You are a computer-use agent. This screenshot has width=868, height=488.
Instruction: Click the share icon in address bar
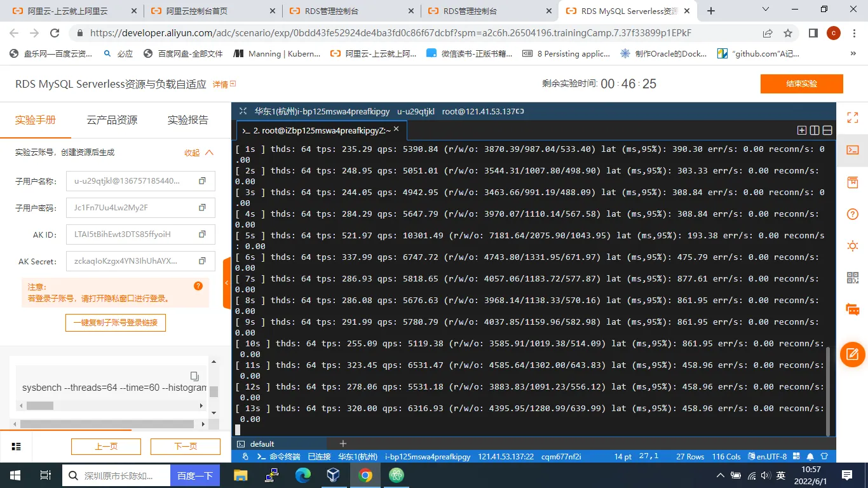[768, 33]
